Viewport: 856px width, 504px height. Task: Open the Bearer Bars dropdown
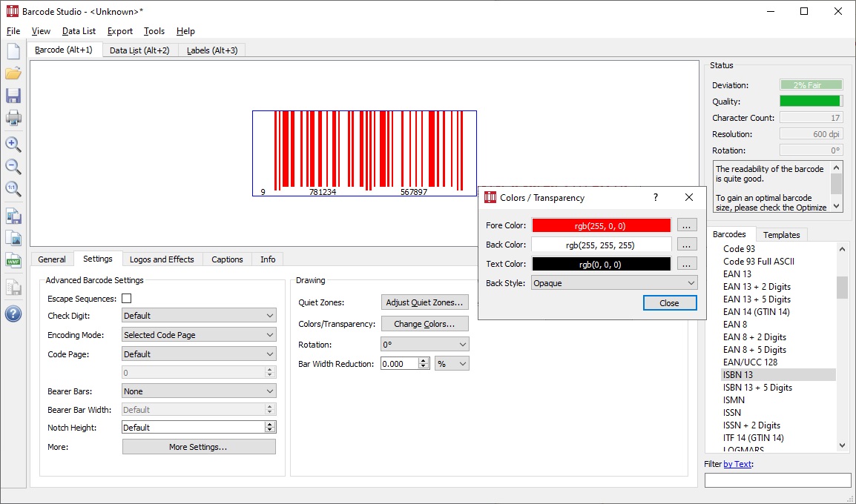(199, 391)
